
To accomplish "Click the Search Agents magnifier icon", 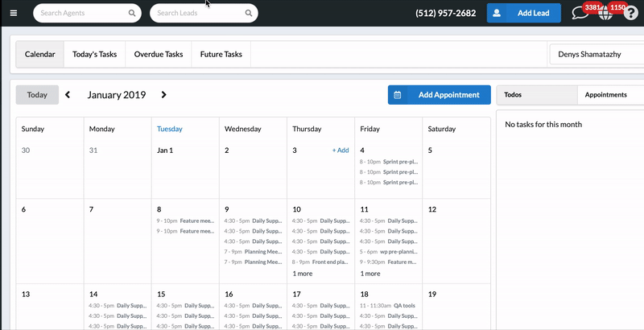I will point(132,14).
